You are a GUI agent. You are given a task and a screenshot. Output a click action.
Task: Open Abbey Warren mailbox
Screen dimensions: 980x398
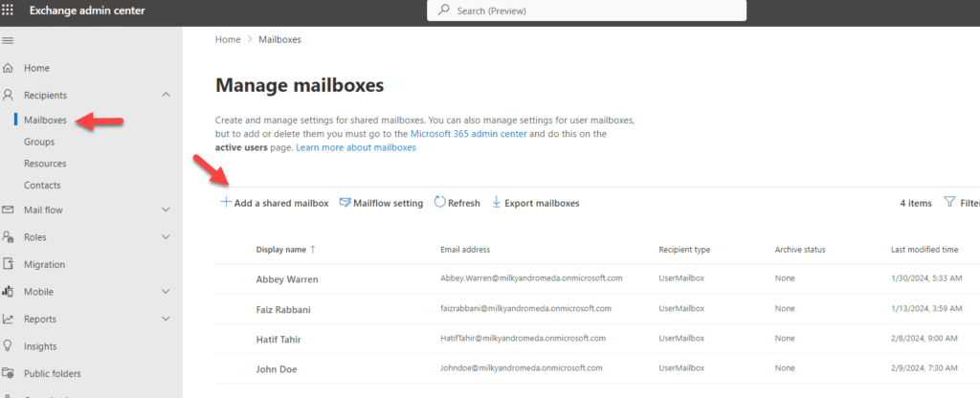click(x=287, y=279)
